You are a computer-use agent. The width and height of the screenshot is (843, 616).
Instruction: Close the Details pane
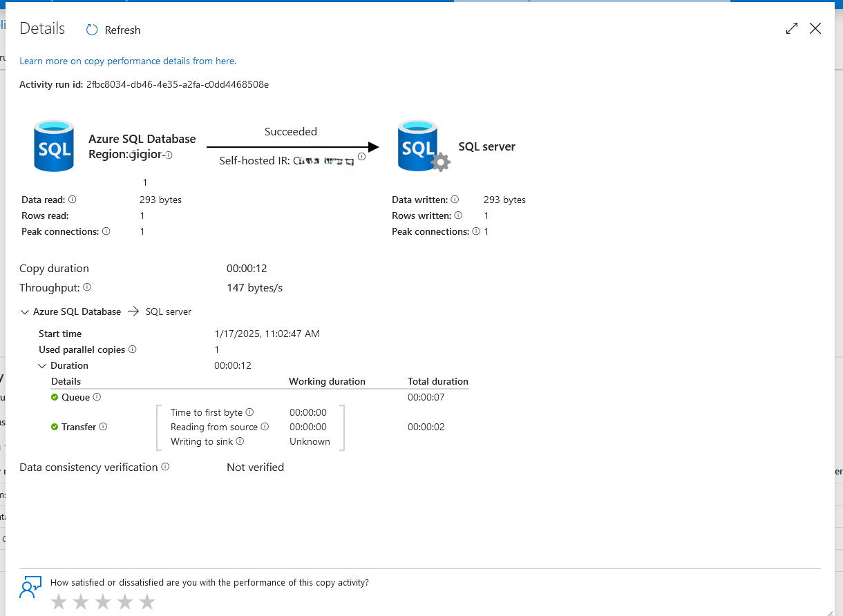[x=815, y=29]
